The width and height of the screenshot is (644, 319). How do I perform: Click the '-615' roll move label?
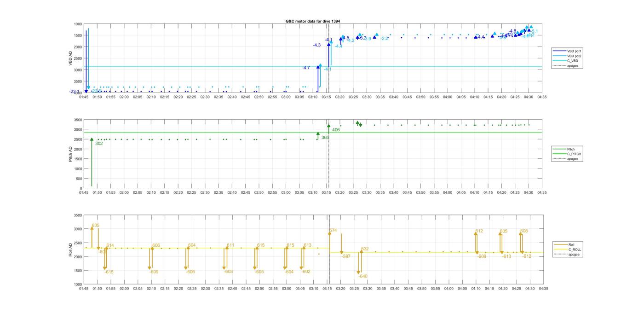click(x=109, y=272)
